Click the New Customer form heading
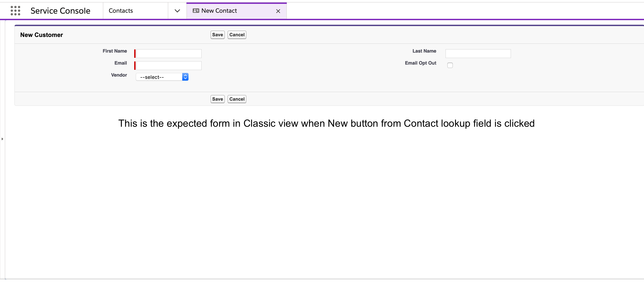644x282 pixels. (x=42, y=35)
